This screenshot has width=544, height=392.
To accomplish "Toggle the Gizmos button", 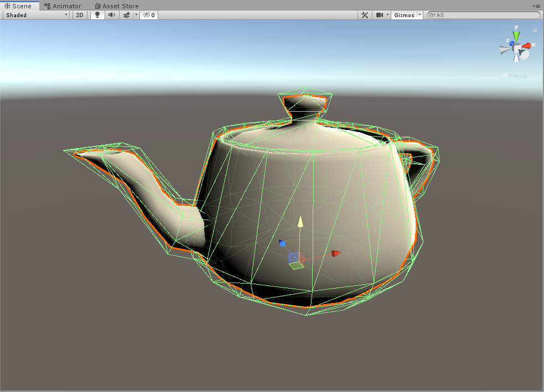I will pos(404,15).
